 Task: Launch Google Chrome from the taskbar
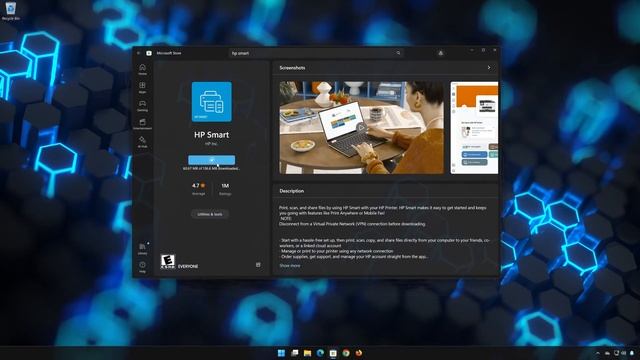(346, 353)
